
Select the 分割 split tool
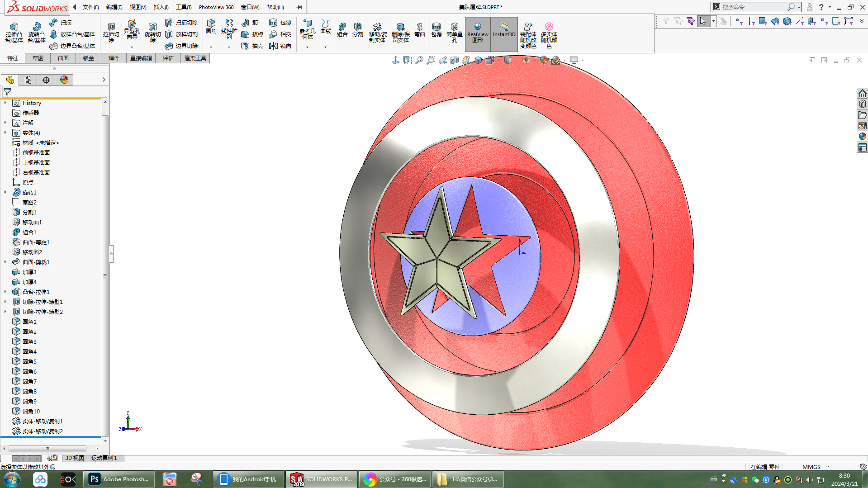pyautogui.click(x=358, y=30)
